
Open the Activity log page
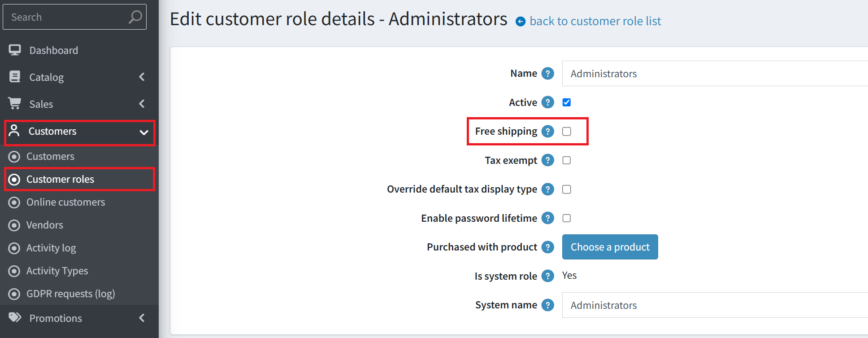(x=79, y=248)
